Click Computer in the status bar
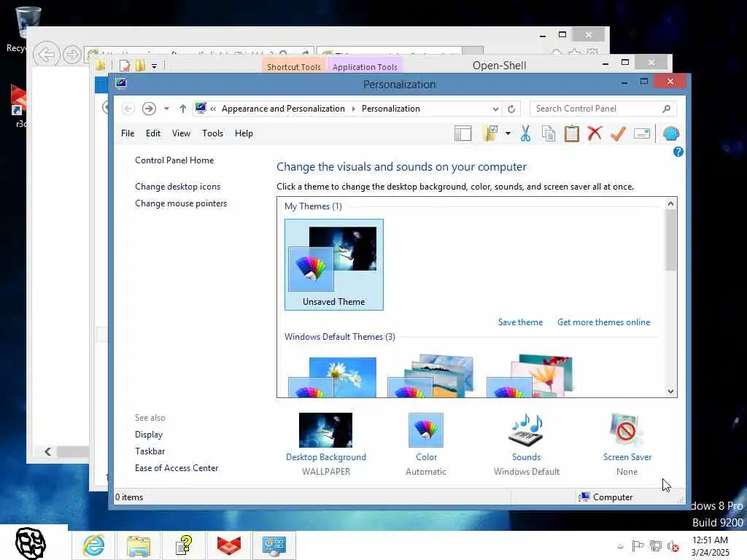This screenshot has width=747, height=560. (605, 497)
